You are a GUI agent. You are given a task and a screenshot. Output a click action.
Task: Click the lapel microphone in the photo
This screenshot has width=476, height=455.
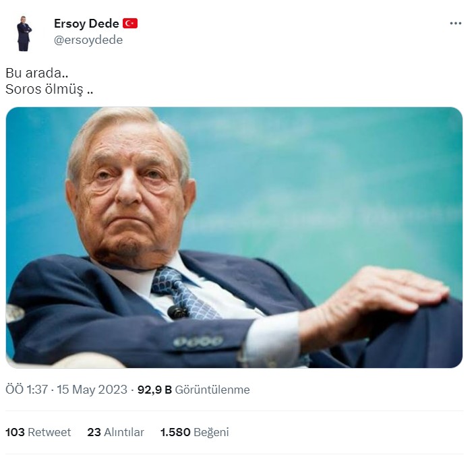pos(177,311)
